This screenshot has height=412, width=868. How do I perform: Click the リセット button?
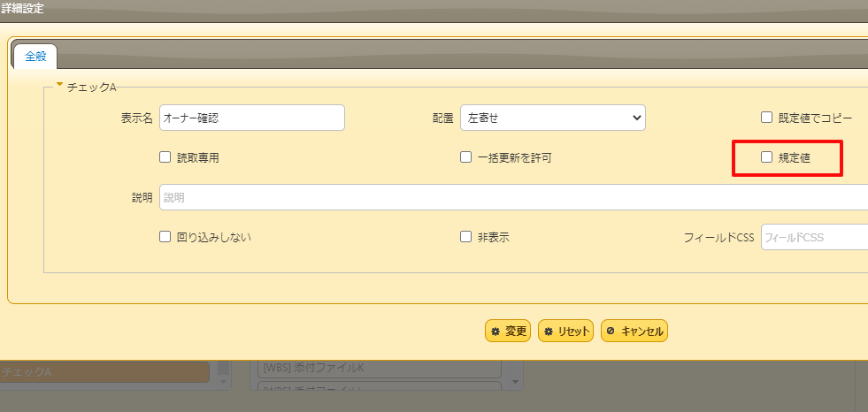[565, 332]
